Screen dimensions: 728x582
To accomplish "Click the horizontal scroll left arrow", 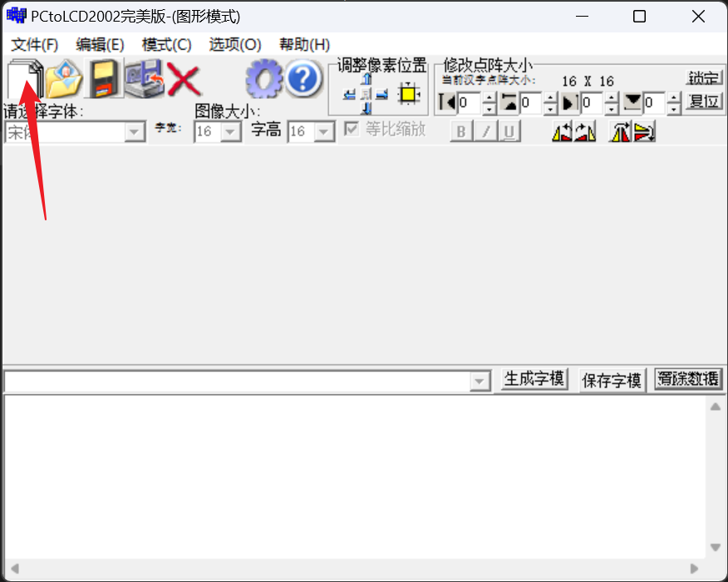I will [15, 569].
